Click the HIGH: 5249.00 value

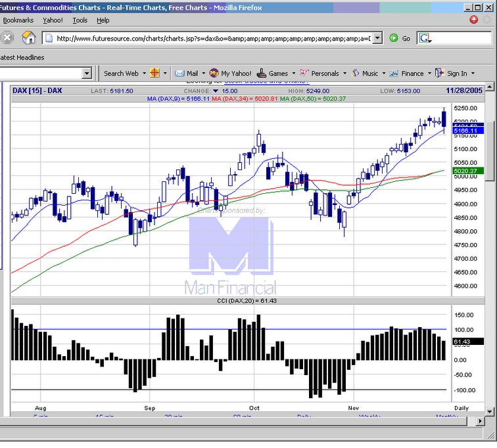(309, 91)
